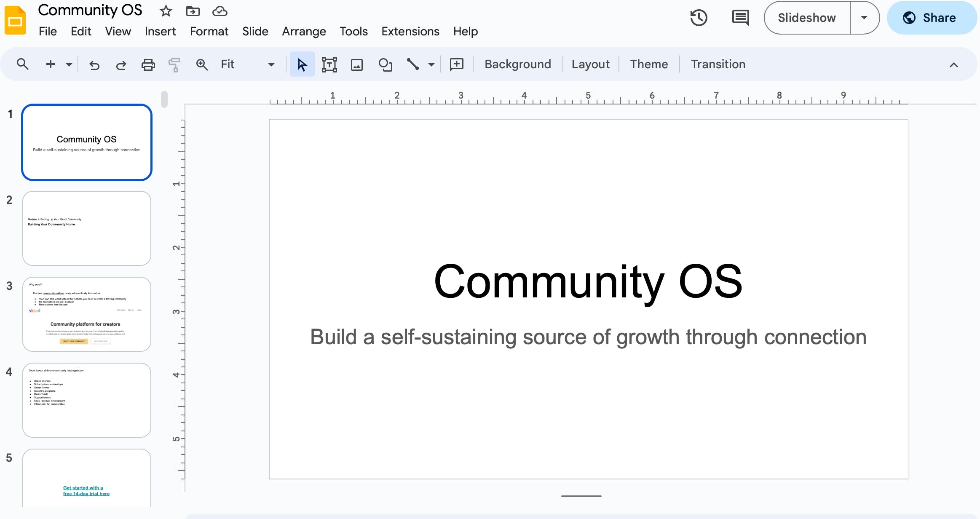The image size is (980, 519).
Task: Click the Undo icon
Action: (94, 64)
